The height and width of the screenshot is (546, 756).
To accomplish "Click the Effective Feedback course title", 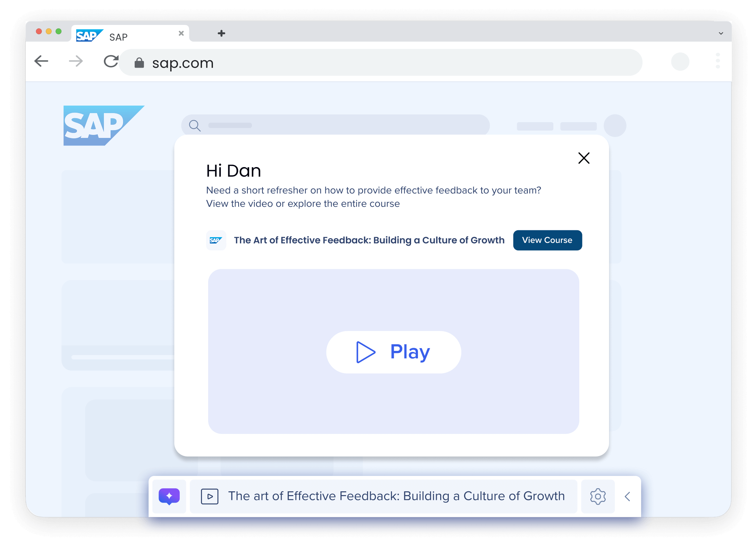I will tap(369, 240).
